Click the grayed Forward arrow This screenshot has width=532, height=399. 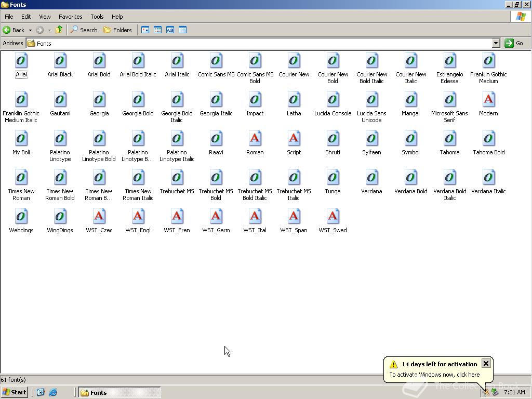click(39, 30)
